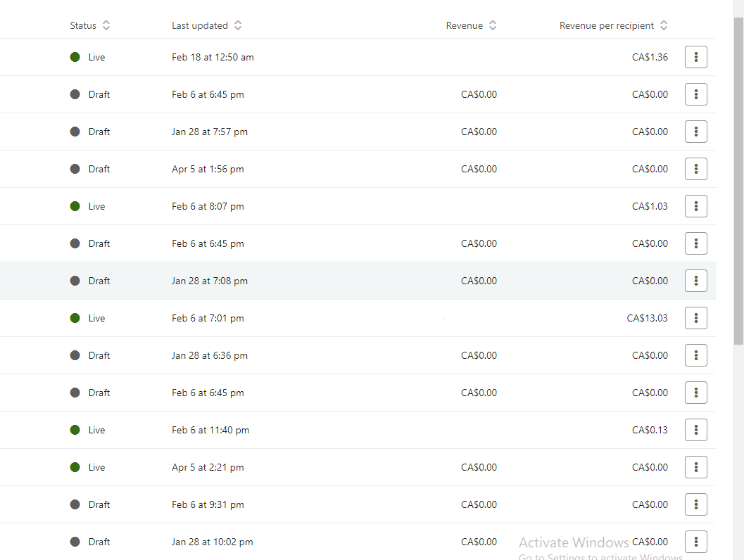Click the CA$1.36 revenue per recipient value
The height and width of the screenshot is (560, 744).
point(650,58)
